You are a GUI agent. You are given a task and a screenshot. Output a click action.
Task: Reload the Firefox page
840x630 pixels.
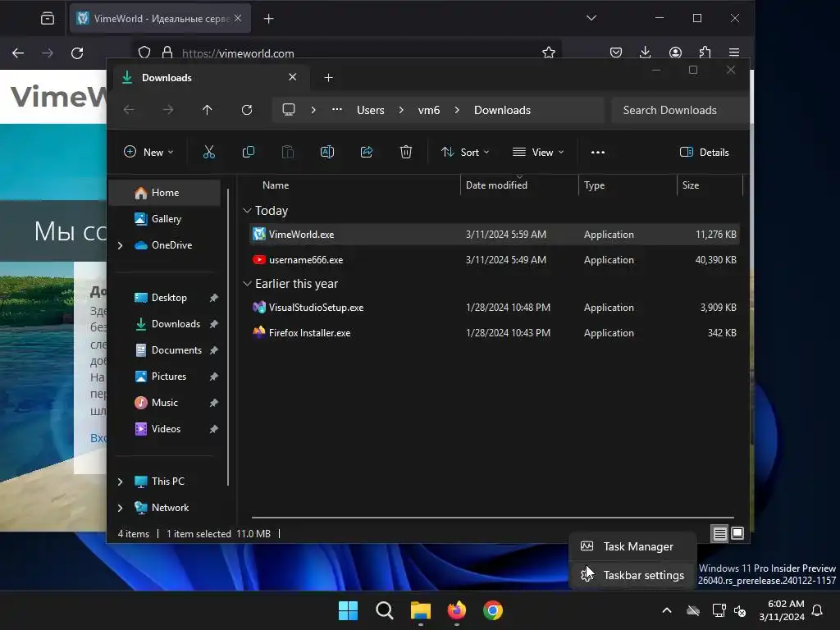point(77,53)
